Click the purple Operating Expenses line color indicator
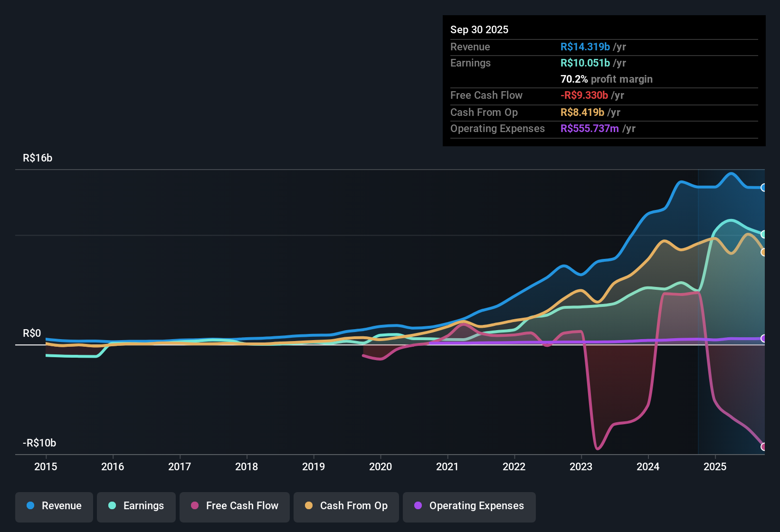 pyautogui.click(x=418, y=506)
